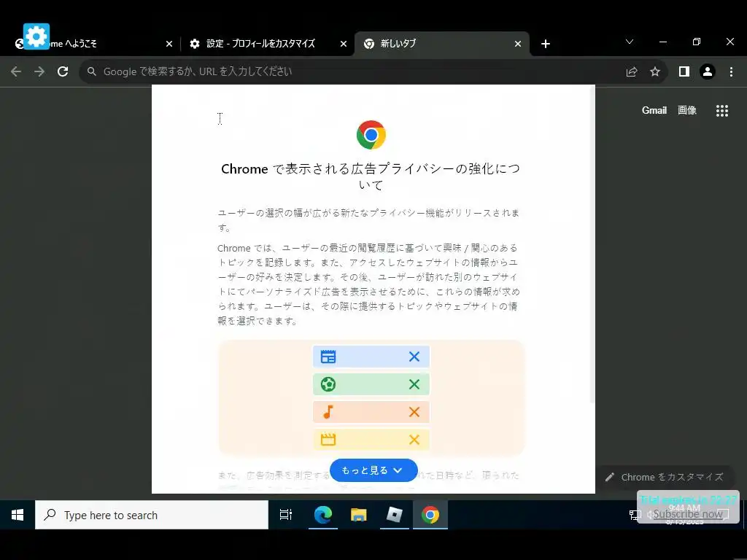Screen dimensions: 747x560
Task: Open the Windows Start menu
Action: click(18, 515)
